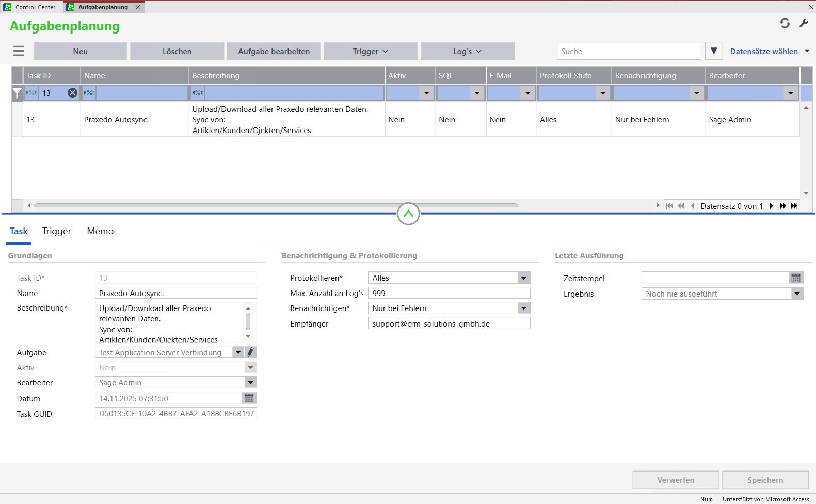Viewport: 816px width, 504px height.
Task: Select the Aufgabenplanung window tab
Action: click(103, 7)
